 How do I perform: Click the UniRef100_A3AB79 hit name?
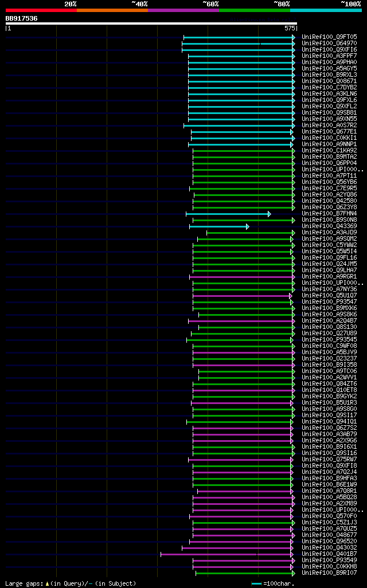pos(330,434)
